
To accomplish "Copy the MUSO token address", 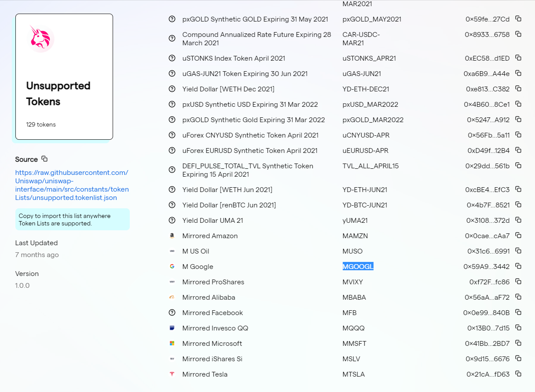I will coord(518,250).
